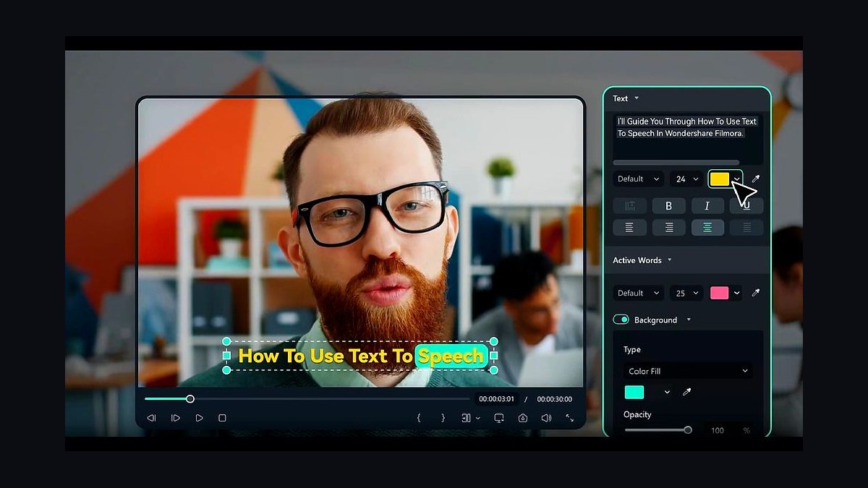Collapse the Background section arrow

(689, 320)
